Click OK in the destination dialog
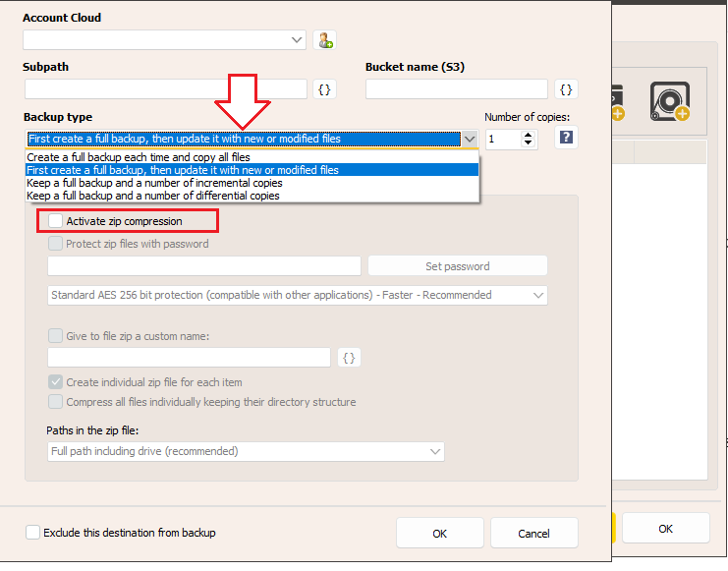 (440, 534)
